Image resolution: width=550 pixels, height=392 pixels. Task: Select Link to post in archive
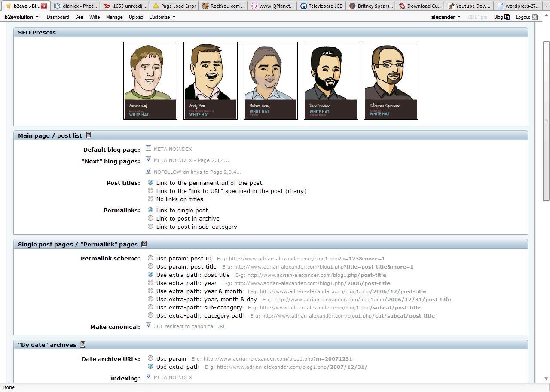(x=150, y=218)
